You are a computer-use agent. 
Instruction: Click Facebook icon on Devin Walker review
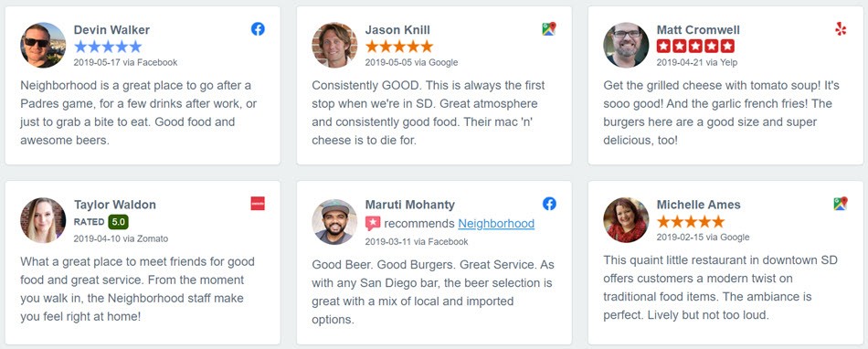pos(258,28)
